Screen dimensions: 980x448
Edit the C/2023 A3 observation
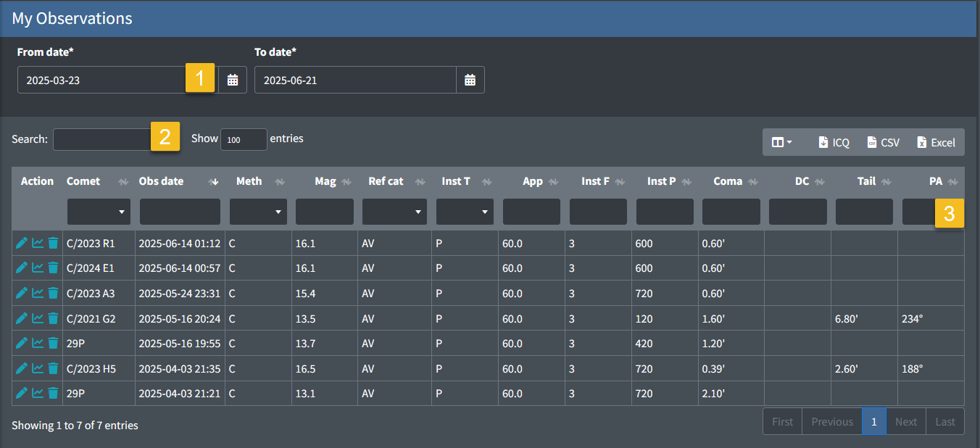pos(22,294)
